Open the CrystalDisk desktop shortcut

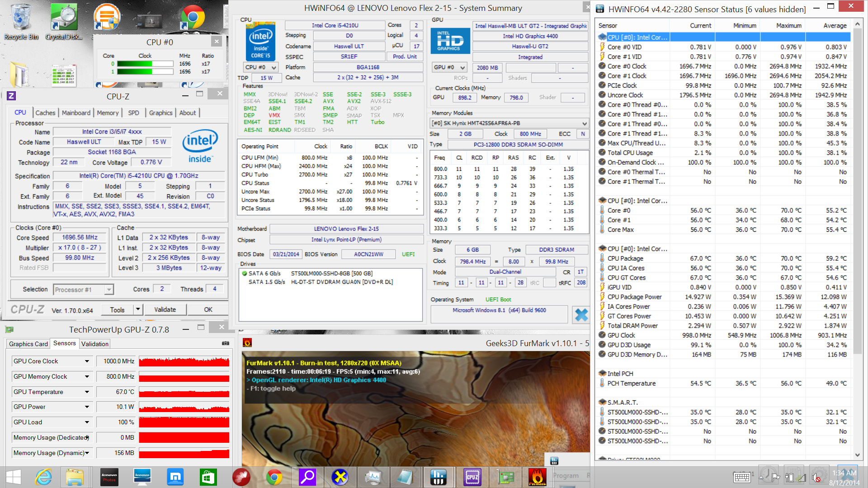tap(64, 22)
